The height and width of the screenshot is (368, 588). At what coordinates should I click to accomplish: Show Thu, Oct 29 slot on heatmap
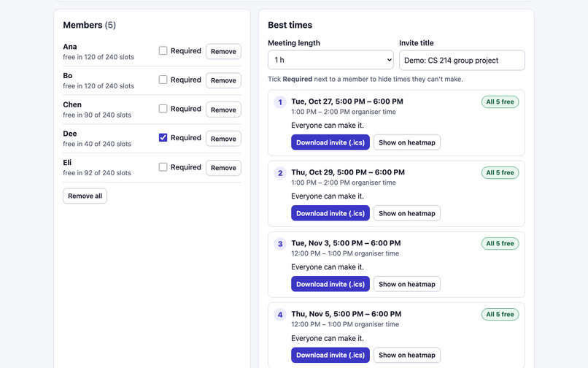tap(407, 213)
